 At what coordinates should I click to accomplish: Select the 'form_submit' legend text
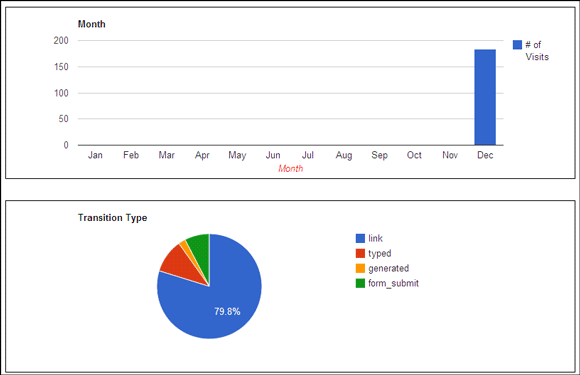[x=394, y=283]
